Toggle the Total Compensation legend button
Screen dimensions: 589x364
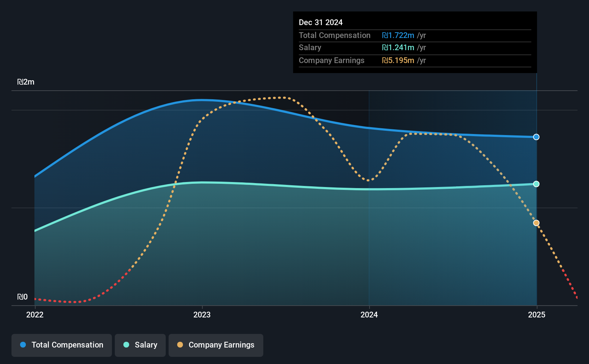point(62,345)
